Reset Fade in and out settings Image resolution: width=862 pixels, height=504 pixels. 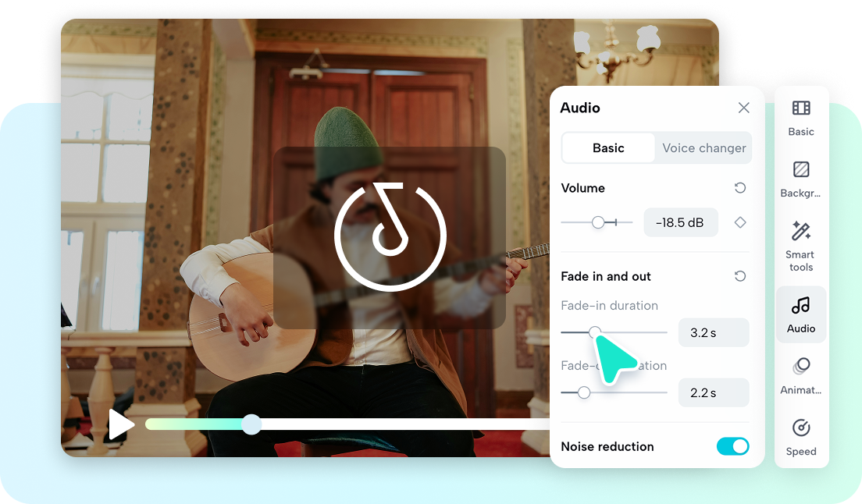tap(741, 276)
